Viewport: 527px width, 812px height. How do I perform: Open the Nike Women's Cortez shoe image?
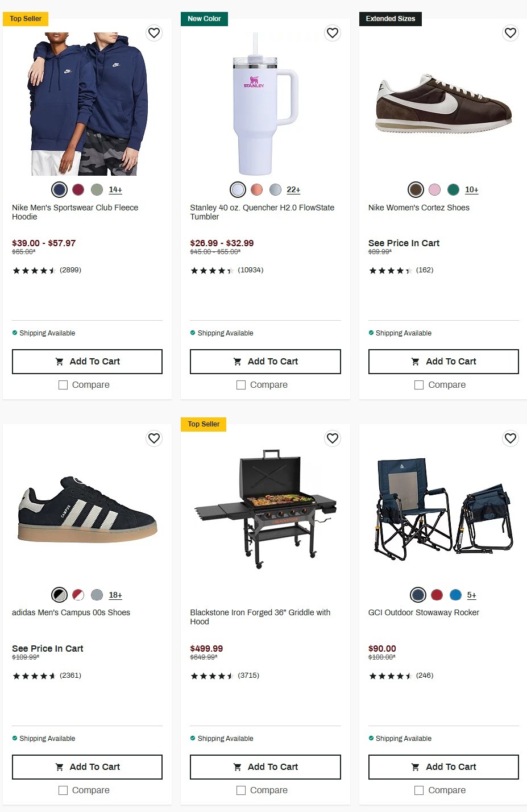tap(443, 103)
